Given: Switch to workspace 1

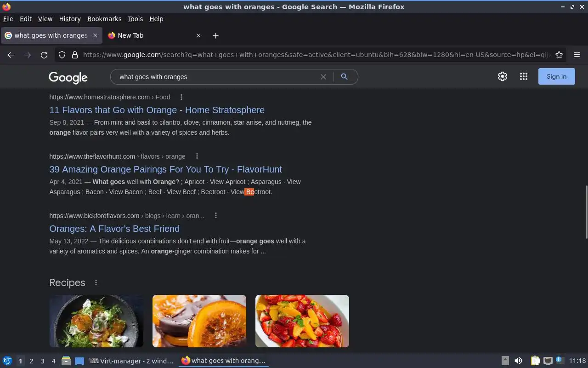Looking at the screenshot, I should tap(20, 361).
